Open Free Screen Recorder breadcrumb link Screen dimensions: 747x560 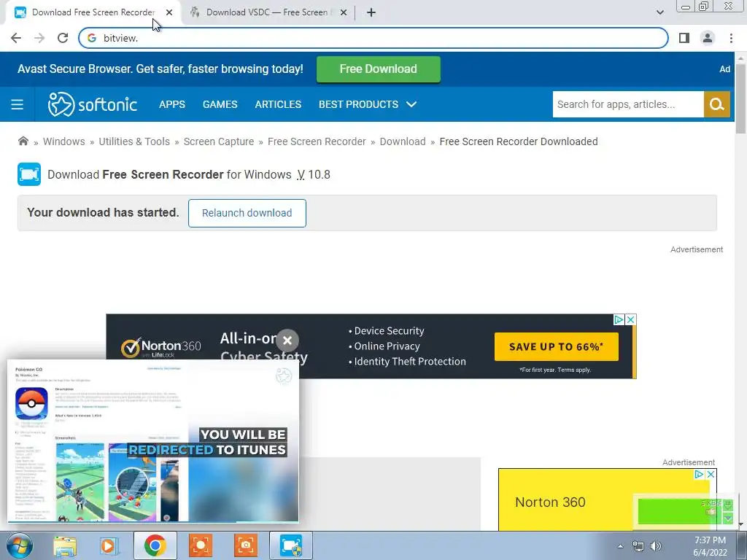point(317,141)
